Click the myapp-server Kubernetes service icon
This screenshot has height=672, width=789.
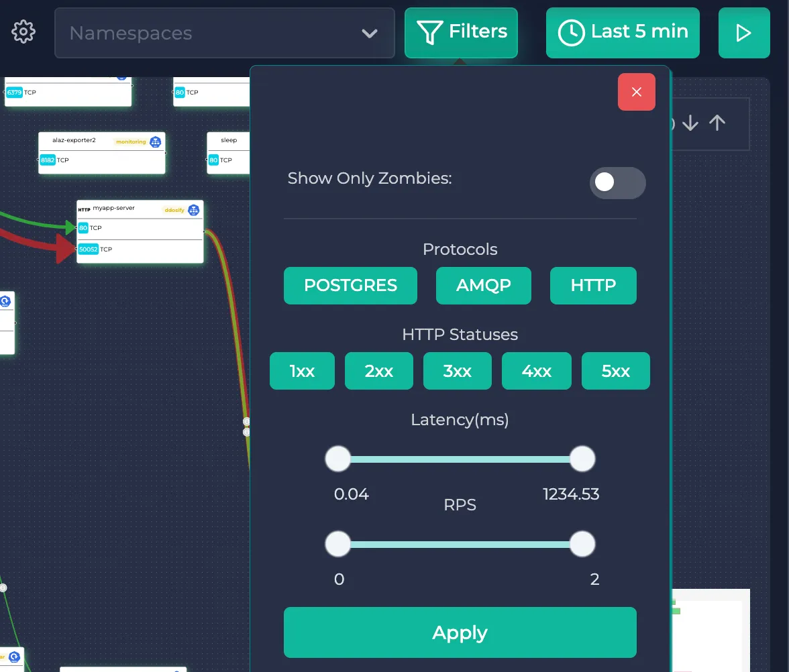click(194, 211)
